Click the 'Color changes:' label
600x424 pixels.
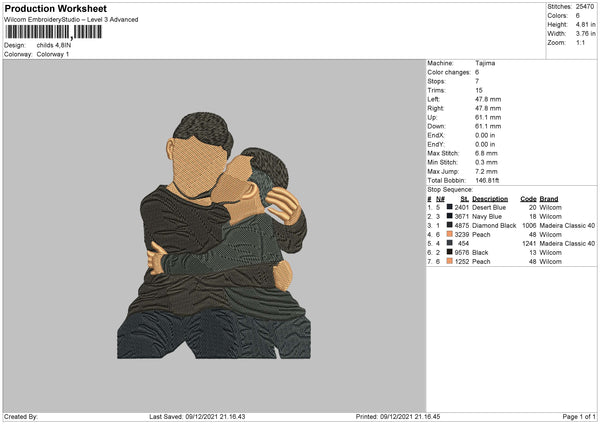(449, 72)
